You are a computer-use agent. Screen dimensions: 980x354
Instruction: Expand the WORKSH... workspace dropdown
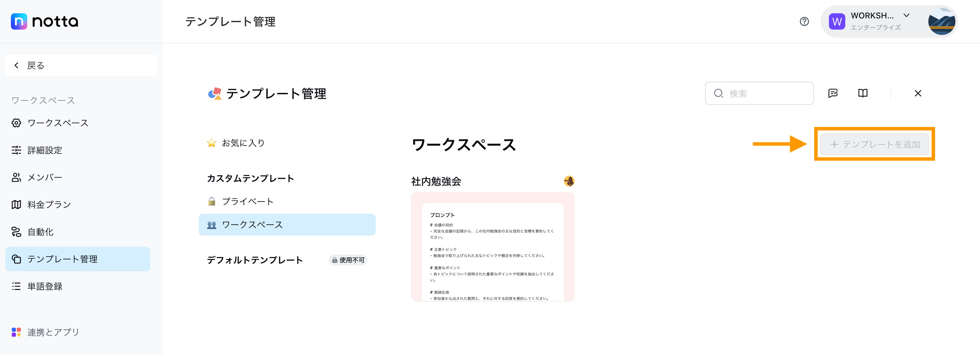coord(906,16)
